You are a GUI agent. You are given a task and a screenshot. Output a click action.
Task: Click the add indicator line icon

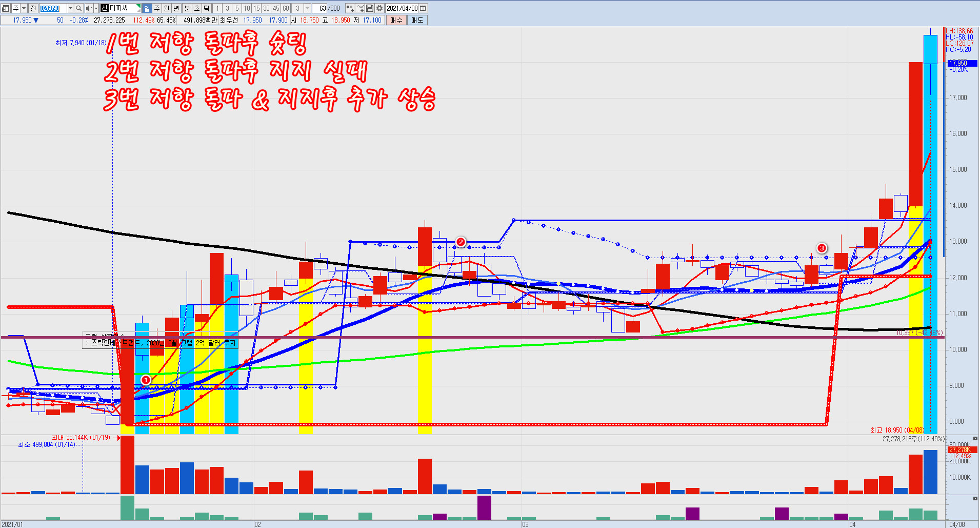[x=360, y=8]
